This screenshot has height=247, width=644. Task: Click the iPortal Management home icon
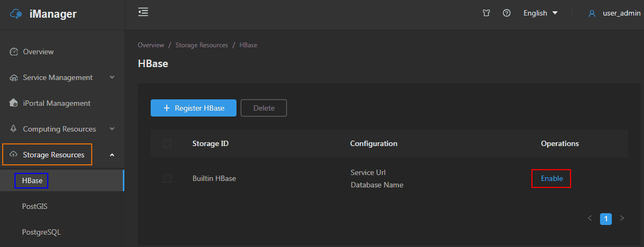[x=14, y=103]
